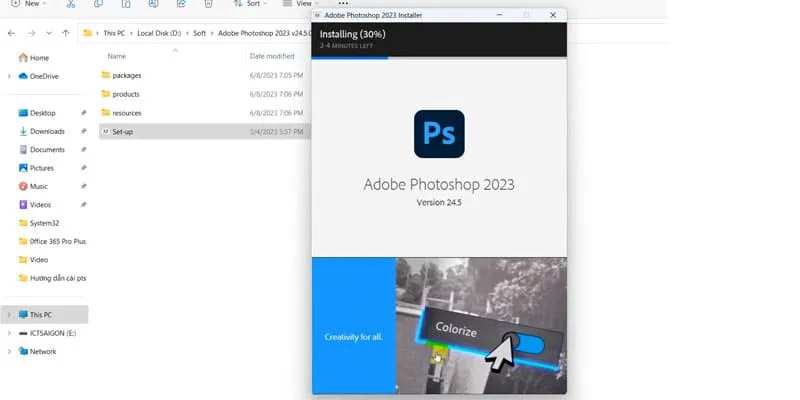The width and height of the screenshot is (800, 400).
Task: Open Documents in Quick access
Action: (47, 149)
